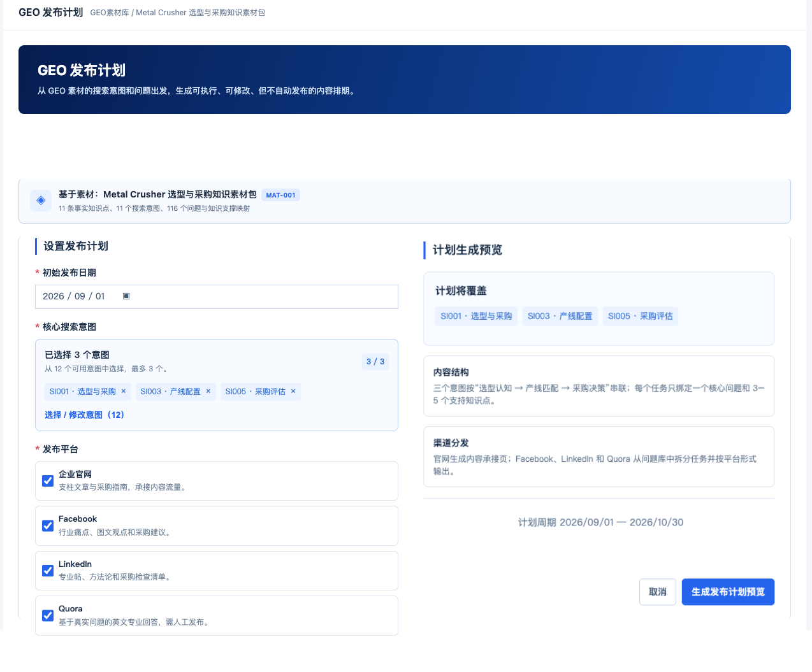This screenshot has height=672, width=812.
Task: Click the 初始发布日期 date field
Action: [217, 297]
